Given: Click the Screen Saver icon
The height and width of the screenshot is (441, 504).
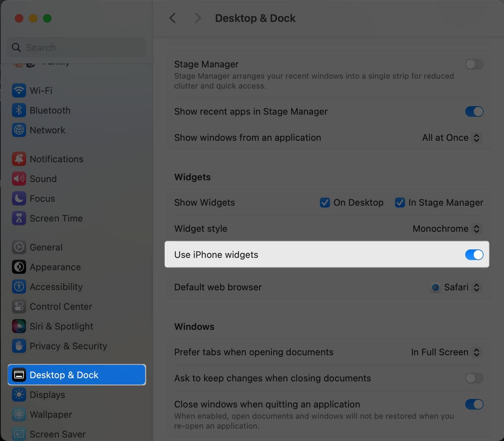Looking at the screenshot, I should pyautogui.click(x=19, y=434).
